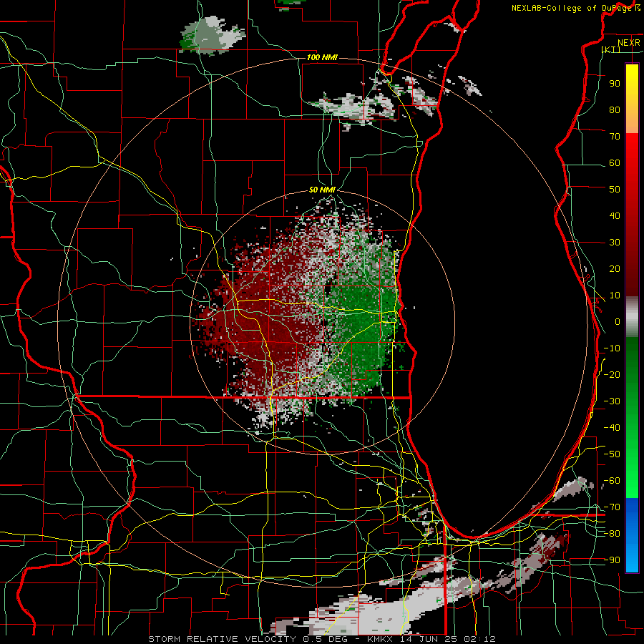Click the positive 80 scale value

tap(615, 109)
